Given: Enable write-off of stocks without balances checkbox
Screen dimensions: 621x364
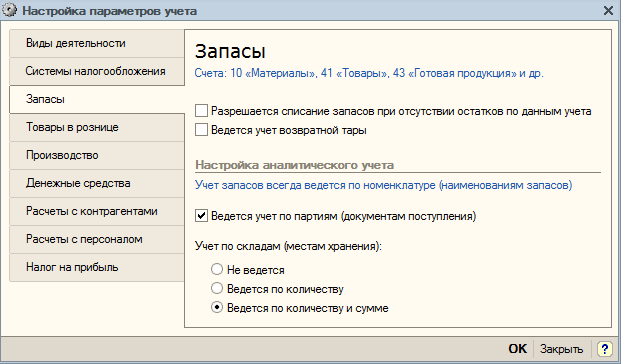Looking at the screenshot, I should click(x=201, y=111).
